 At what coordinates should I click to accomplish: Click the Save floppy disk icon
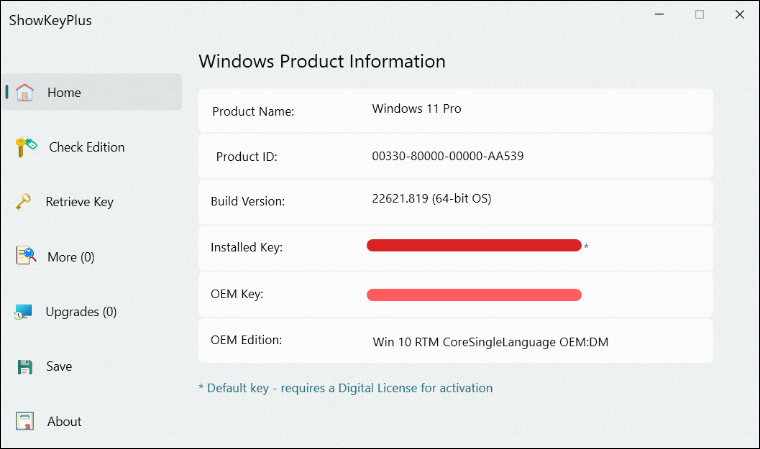(26, 367)
